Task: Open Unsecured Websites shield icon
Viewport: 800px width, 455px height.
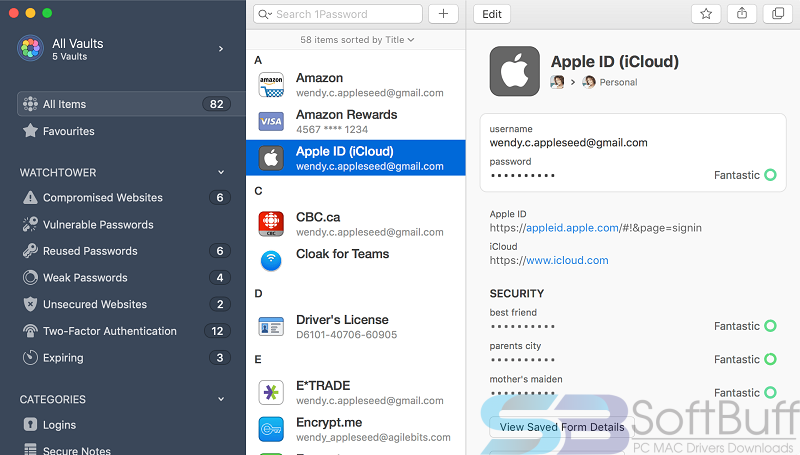Action: click(x=31, y=305)
